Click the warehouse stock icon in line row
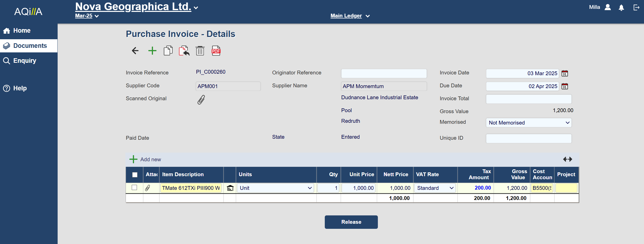The image size is (644, 244). [x=230, y=188]
